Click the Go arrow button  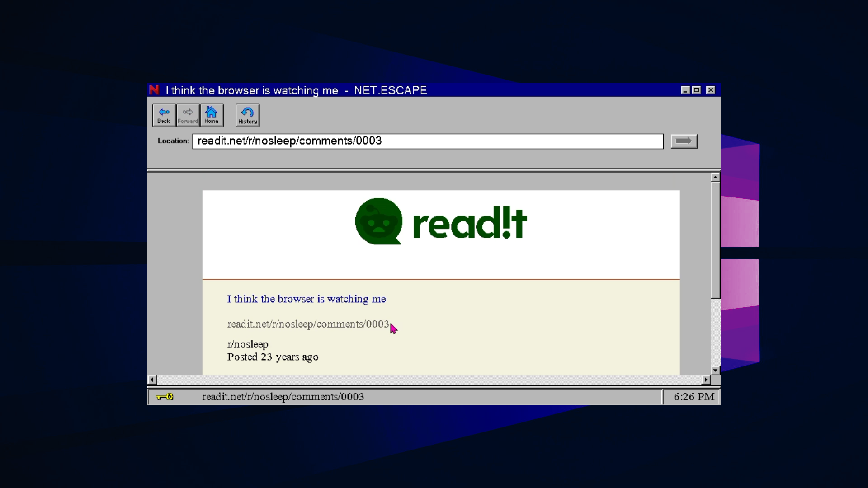(x=684, y=141)
